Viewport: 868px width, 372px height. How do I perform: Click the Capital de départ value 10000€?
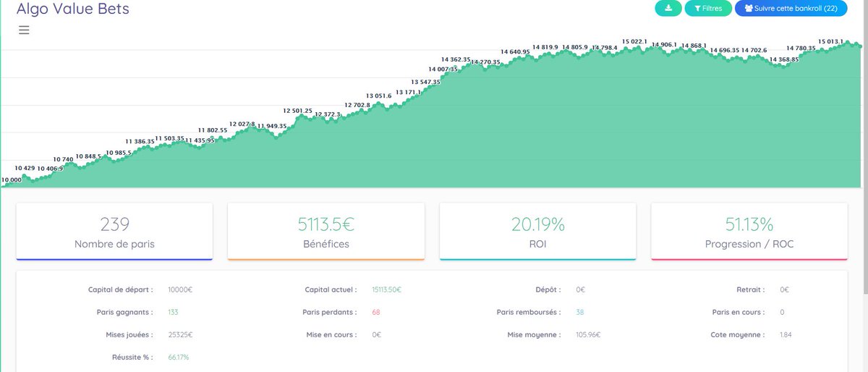click(179, 289)
